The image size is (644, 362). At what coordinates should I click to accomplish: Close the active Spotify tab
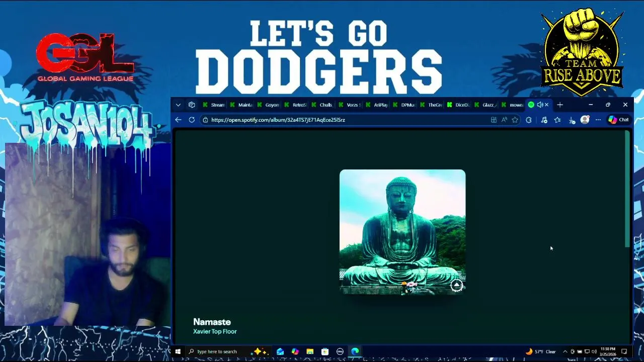pos(546,105)
